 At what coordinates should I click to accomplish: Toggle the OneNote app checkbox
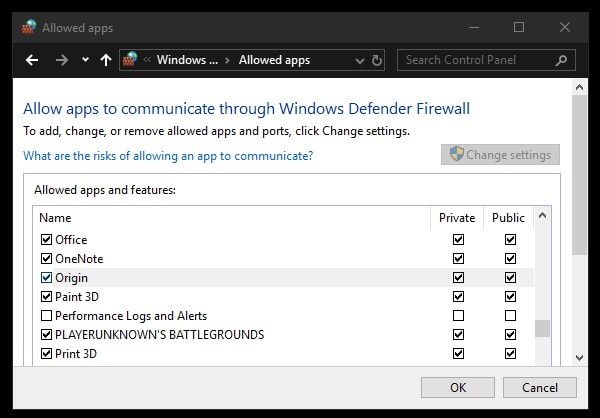pos(46,259)
